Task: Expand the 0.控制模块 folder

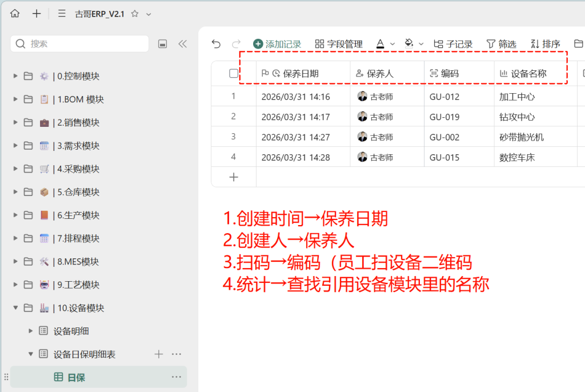Action: [15, 76]
